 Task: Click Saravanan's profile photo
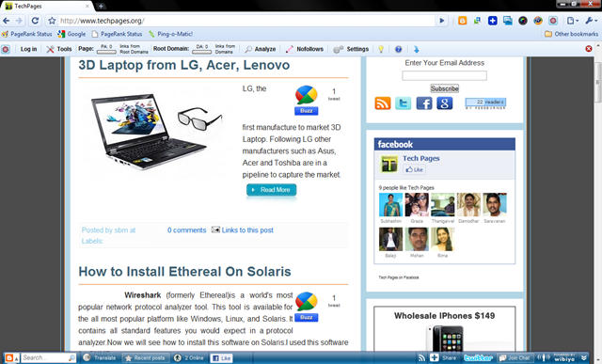click(x=495, y=205)
